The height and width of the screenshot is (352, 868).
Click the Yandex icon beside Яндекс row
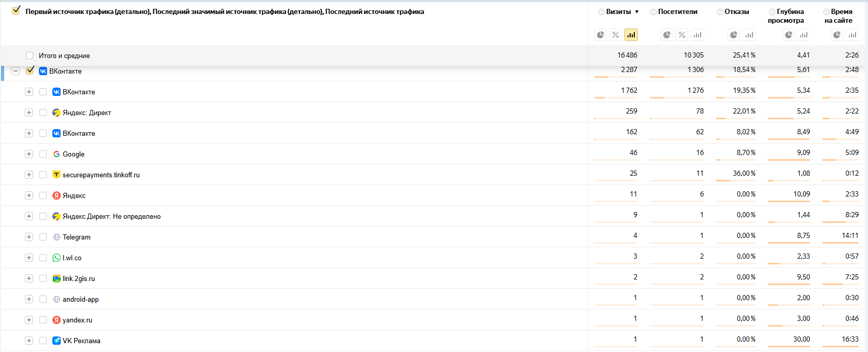[56, 195]
